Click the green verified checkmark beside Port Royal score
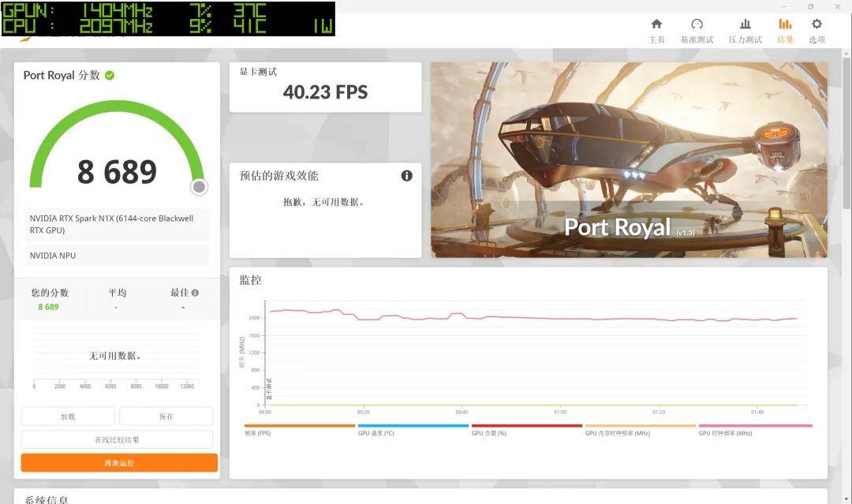Viewport: 852px width, 504px height. (x=110, y=76)
